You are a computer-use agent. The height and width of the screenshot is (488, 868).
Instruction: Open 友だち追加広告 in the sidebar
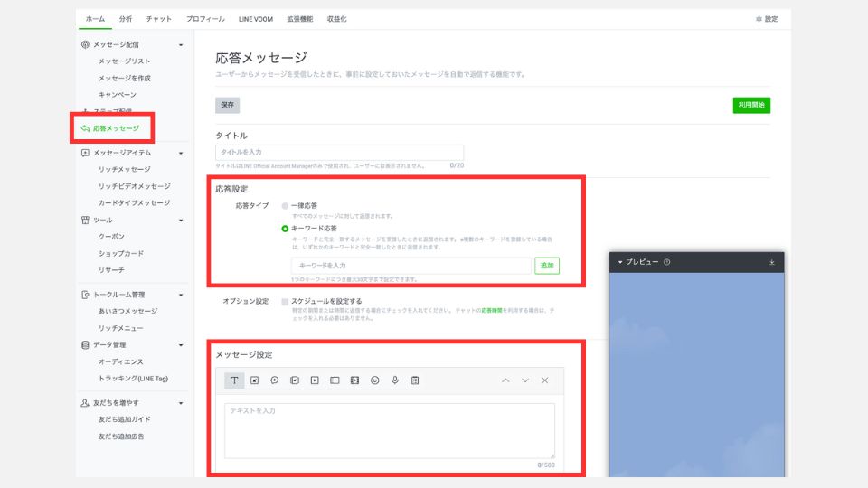tap(121, 436)
